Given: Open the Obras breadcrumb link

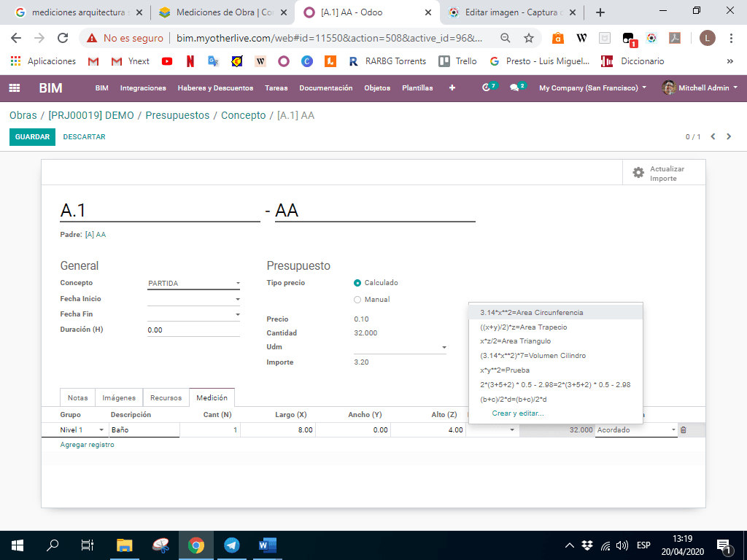Looking at the screenshot, I should pyautogui.click(x=23, y=116).
